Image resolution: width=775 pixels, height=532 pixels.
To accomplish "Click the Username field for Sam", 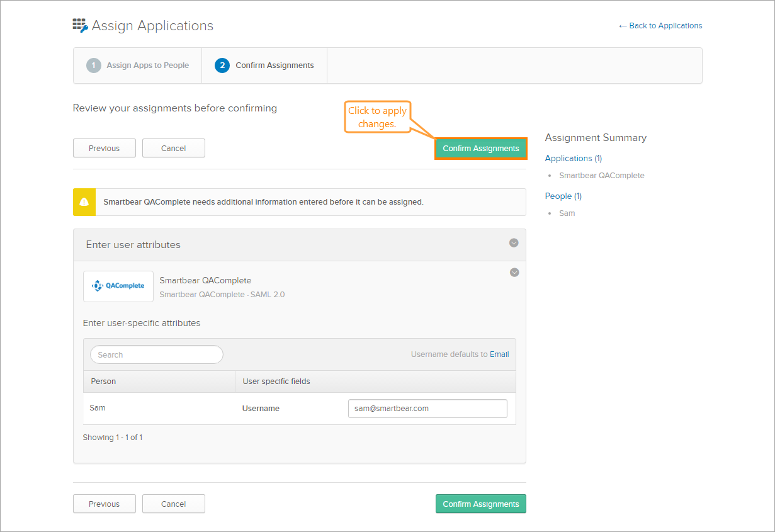I will (427, 409).
